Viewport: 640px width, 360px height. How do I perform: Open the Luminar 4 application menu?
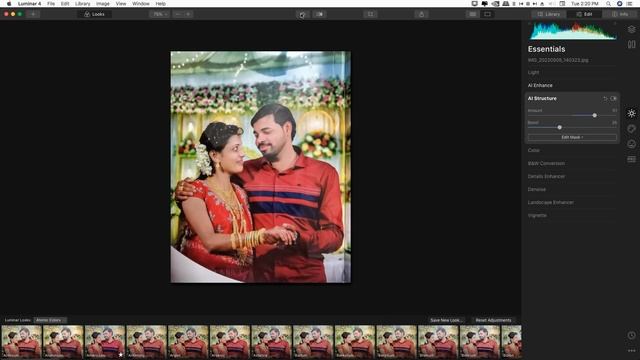(29, 4)
